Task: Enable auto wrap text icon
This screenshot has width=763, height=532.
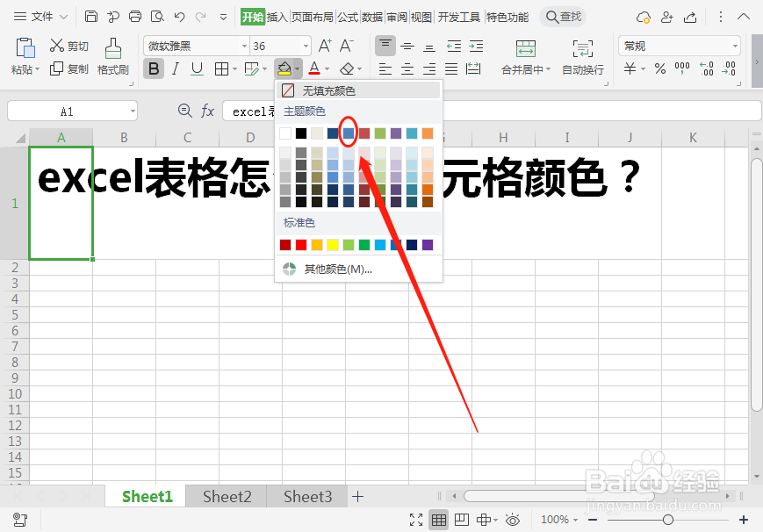Action: [x=582, y=48]
